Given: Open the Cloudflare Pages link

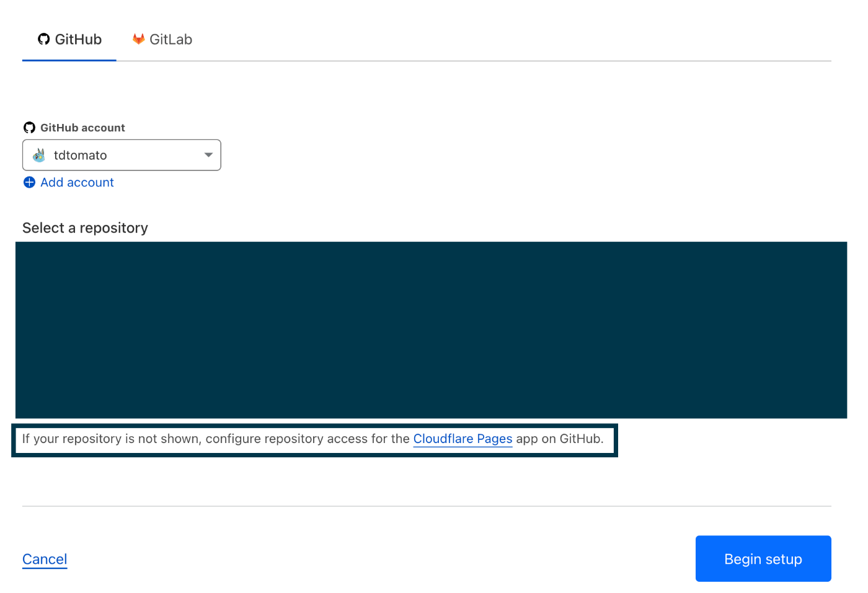Looking at the screenshot, I should click(463, 439).
